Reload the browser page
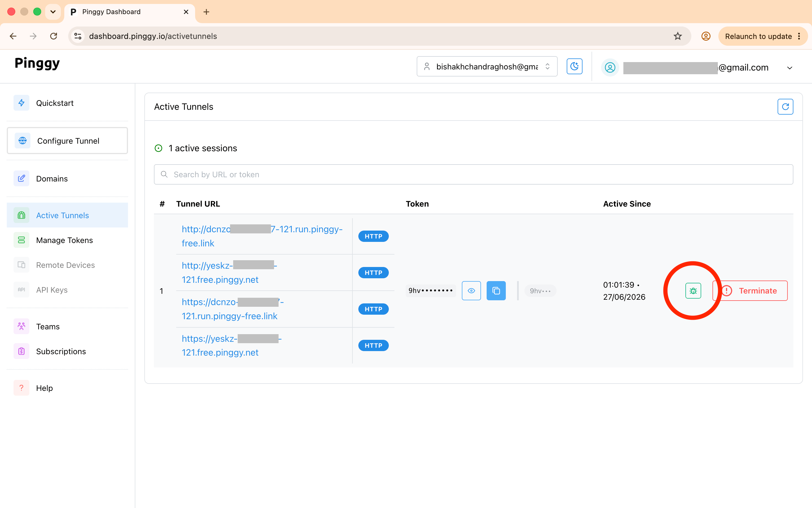The width and height of the screenshot is (812, 508). [x=54, y=36]
